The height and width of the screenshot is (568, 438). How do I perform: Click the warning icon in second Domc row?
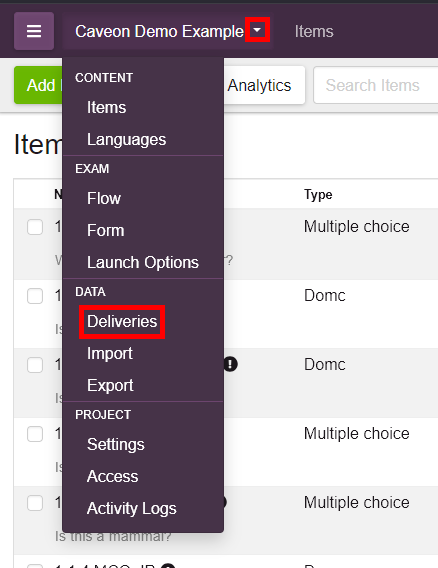tap(230, 364)
